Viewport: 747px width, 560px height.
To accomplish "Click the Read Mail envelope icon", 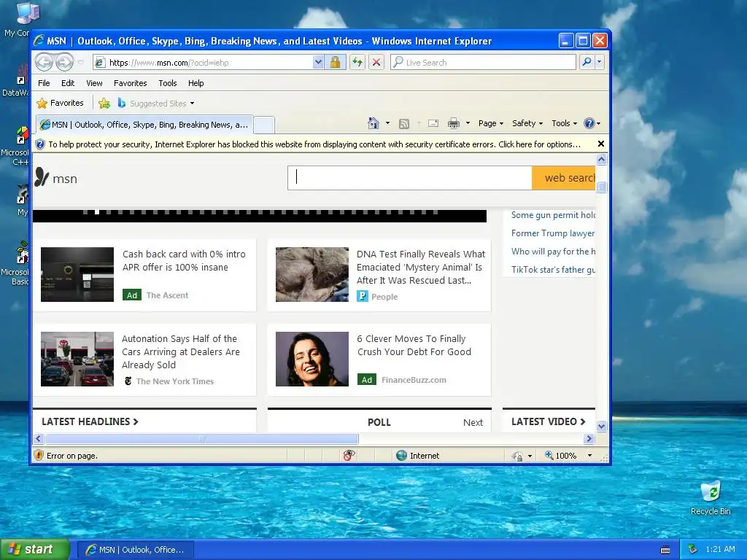I will click(433, 124).
